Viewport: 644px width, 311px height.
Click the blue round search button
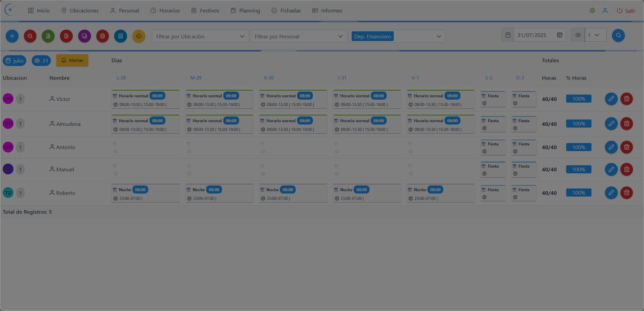618,35
